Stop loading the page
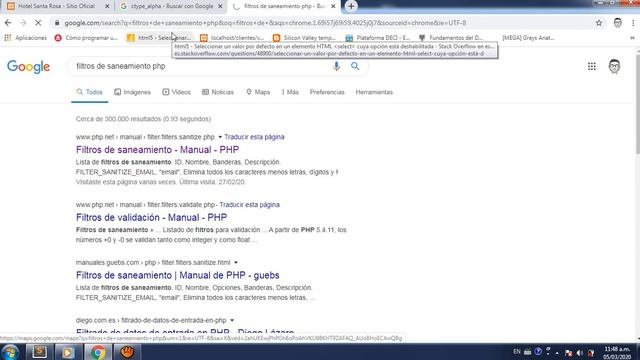The image size is (640, 360). click(38, 23)
